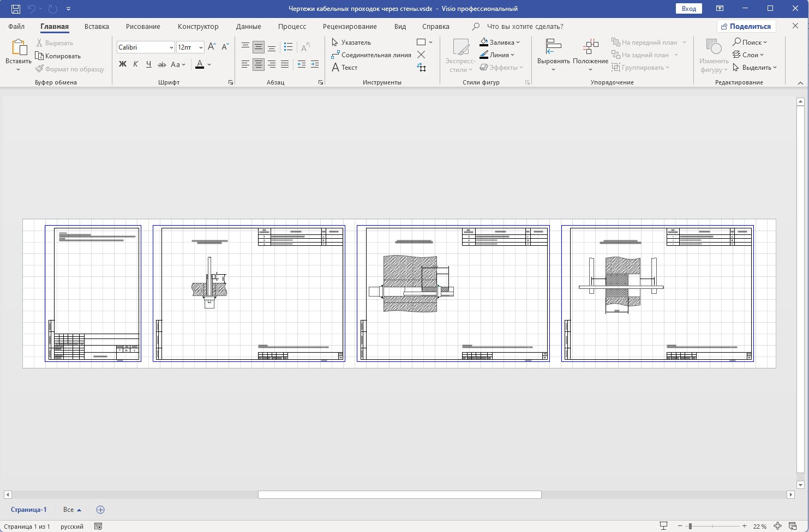Toggle bold formatting (Ж)
The image size is (809, 532).
click(123, 64)
